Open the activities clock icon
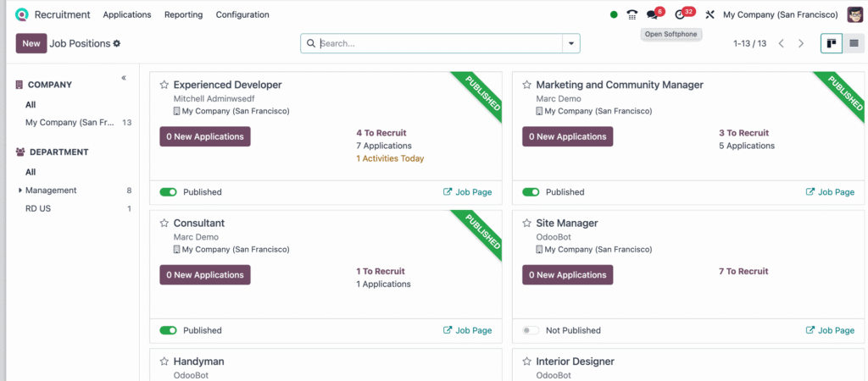The image size is (868, 381). tap(680, 14)
